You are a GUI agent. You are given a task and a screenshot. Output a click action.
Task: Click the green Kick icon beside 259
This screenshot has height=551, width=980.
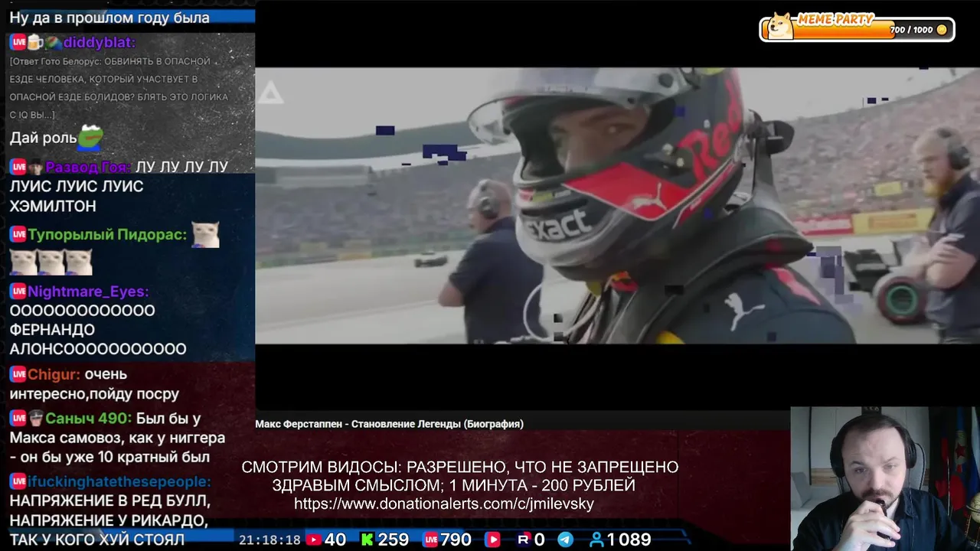pos(367,540)
